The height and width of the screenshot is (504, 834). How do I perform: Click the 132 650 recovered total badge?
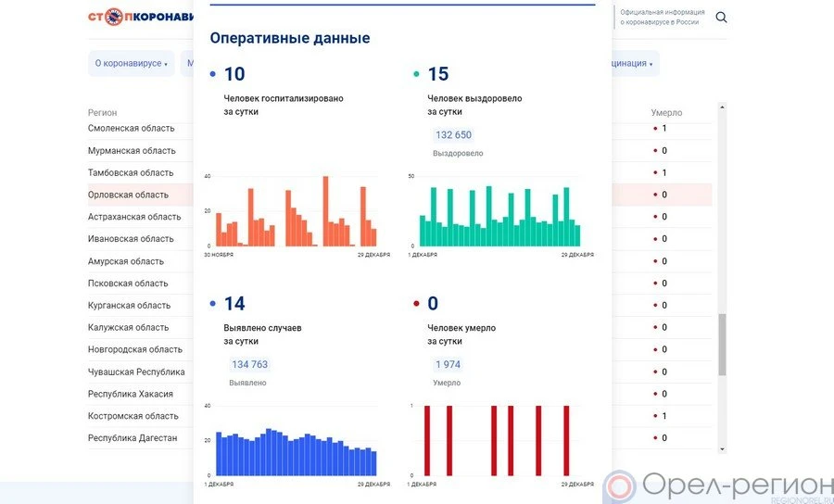click(x=453, y=135)
